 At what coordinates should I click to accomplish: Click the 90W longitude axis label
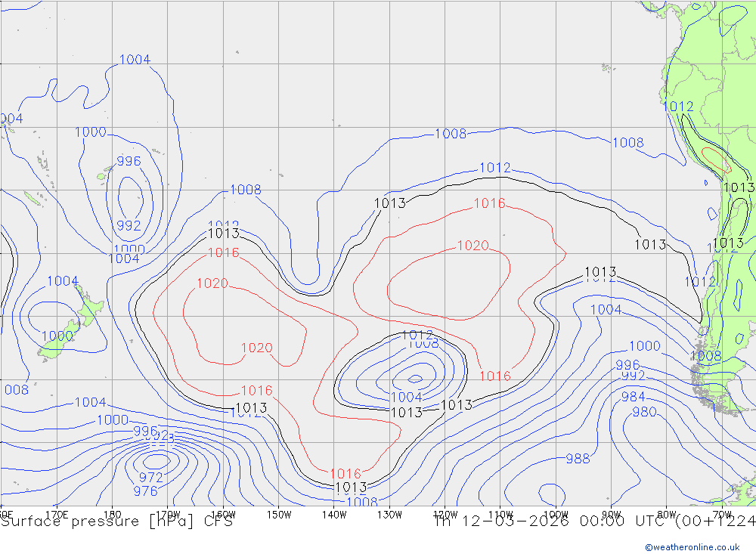click(611, 515)
